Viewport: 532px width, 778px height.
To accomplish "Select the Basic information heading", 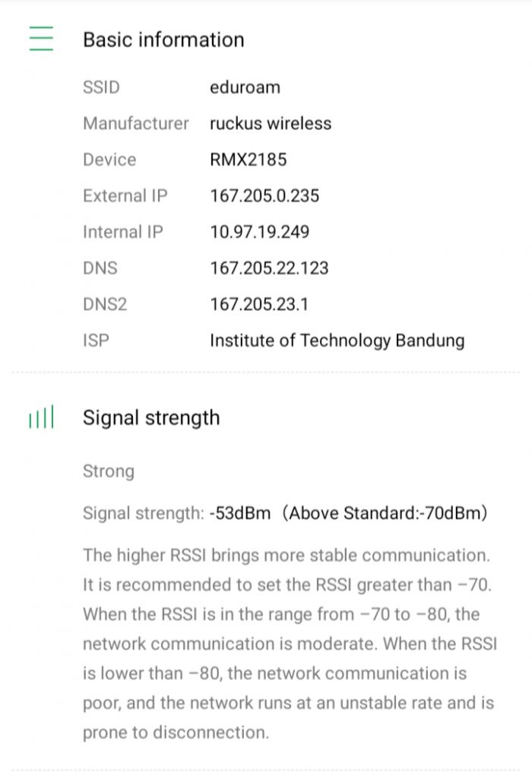I will pyautogui.click(x=163, y=40).
